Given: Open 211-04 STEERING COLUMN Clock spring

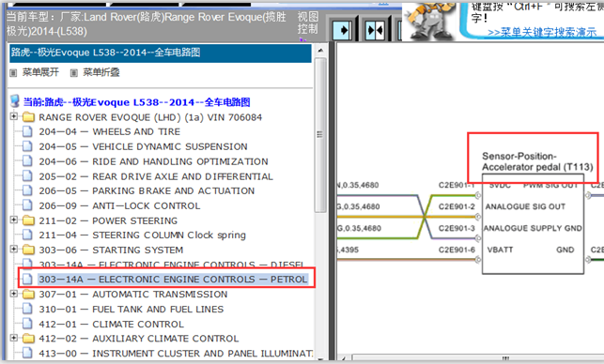Looking at the screenshot, I should pos(142,235).
